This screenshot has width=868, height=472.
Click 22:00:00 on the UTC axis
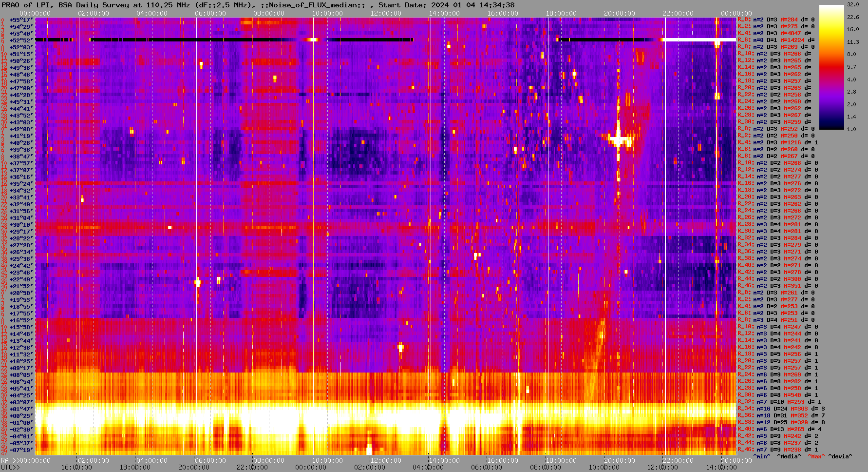(252, 467)
